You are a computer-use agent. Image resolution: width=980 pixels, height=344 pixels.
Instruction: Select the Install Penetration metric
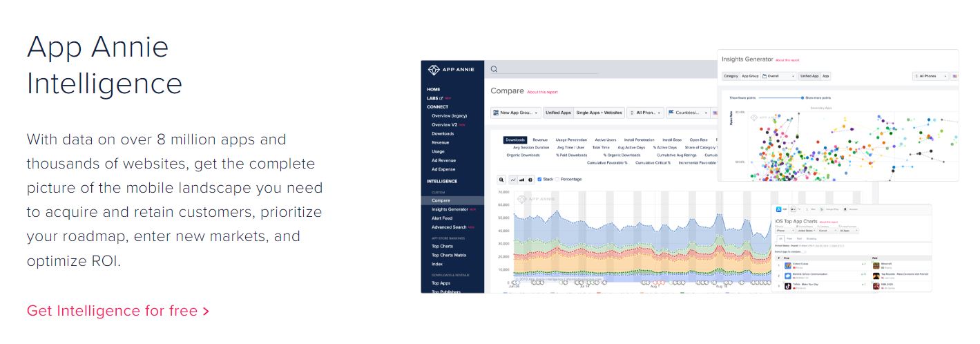coord(640,140)
